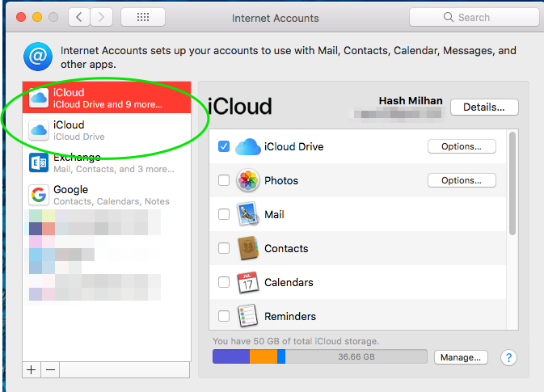
Task: Click the cloud icon of selected iCloud account
Action: click(39, 98)
